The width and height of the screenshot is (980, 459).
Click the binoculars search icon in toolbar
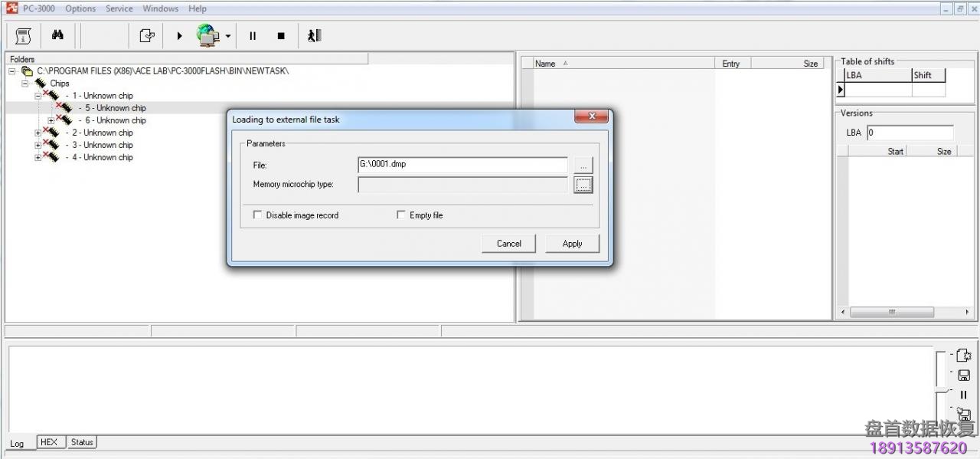(57, 35)
